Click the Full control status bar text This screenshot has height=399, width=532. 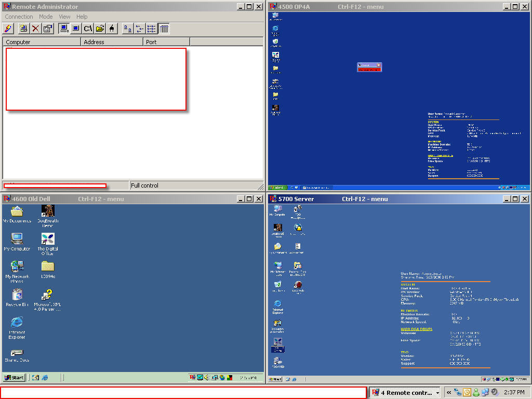click(x=144, y=185)
